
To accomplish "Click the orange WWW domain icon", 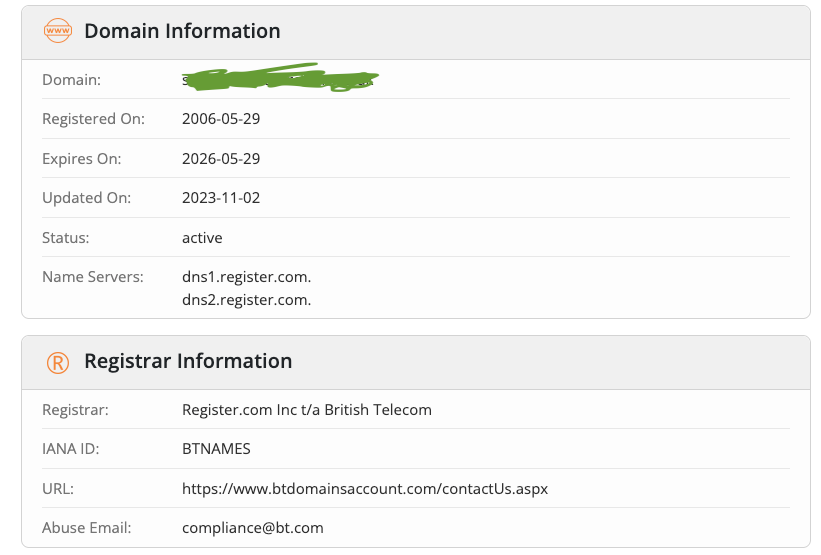I will (x=58, y=31).
